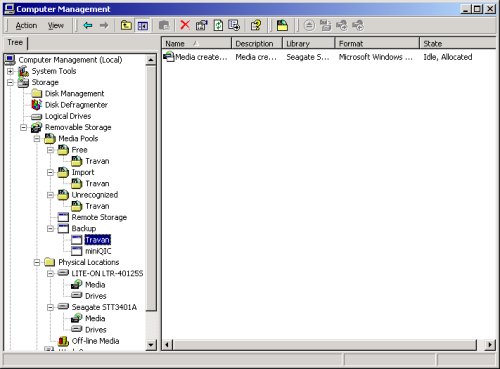Collapse the Import media pool node
This screenshot has height=369, width=500.
[x=50, y=172]
